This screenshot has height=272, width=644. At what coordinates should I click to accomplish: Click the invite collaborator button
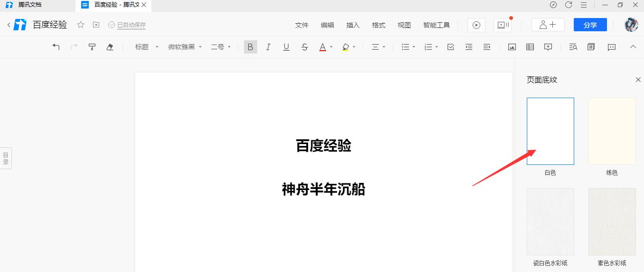(548, 25)
